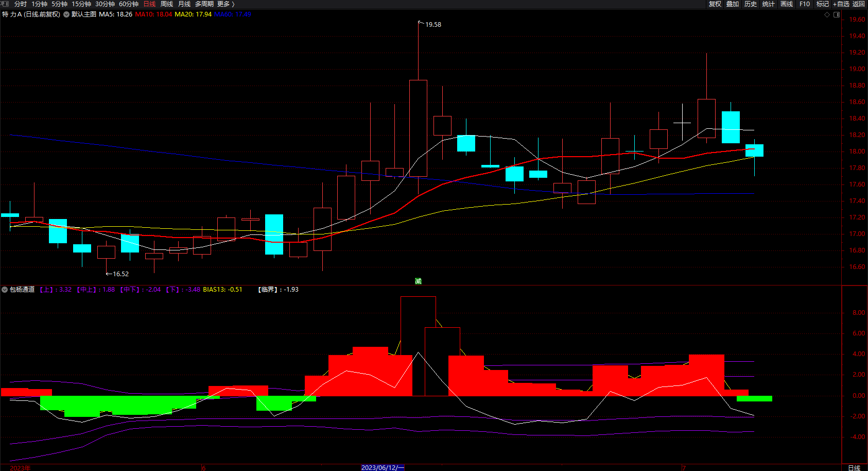Add stock with the +自选 button

pyautogui.click(x=841, y=4)
